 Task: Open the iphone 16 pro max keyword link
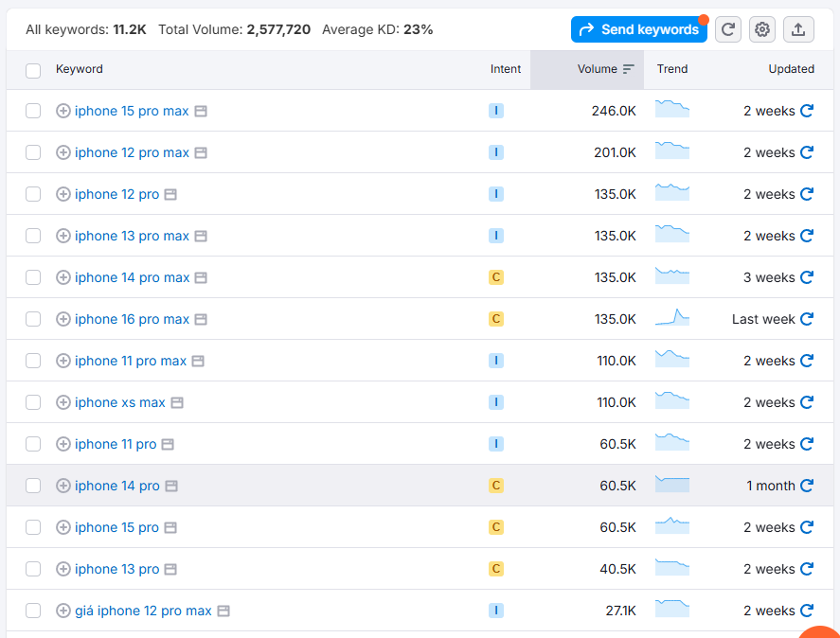point(133,319)
